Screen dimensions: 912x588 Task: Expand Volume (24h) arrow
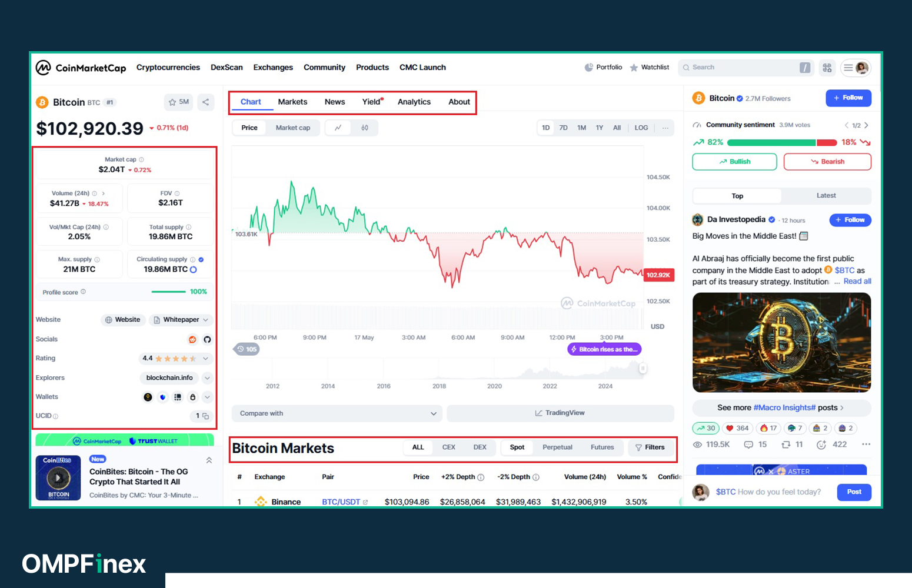pos(104,193)
